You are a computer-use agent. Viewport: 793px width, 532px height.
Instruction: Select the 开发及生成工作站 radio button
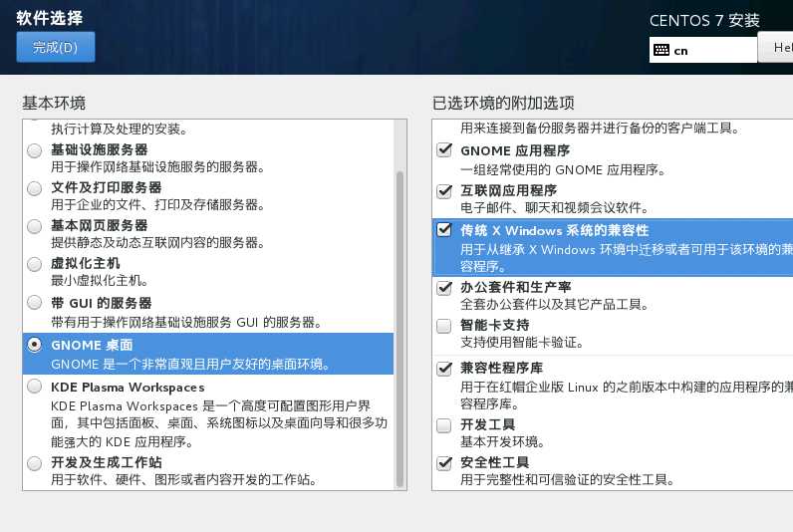pyautogui.click(x=35, y=463)
